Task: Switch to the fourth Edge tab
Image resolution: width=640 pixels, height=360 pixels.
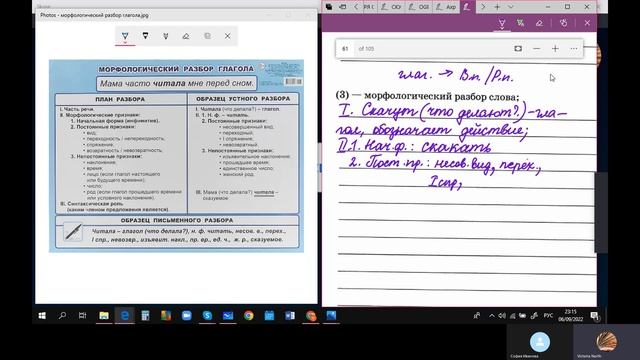Action: coord(446,7)
